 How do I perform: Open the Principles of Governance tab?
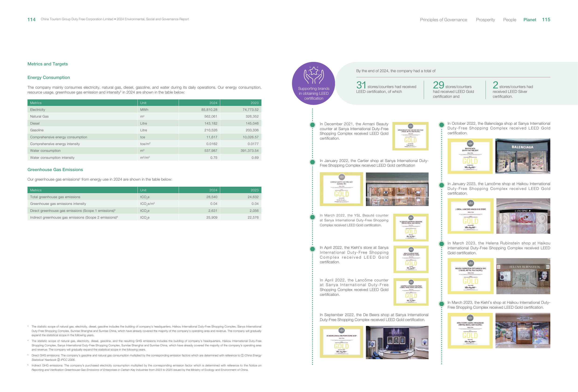pyautogui.click(x=443, y=20)
